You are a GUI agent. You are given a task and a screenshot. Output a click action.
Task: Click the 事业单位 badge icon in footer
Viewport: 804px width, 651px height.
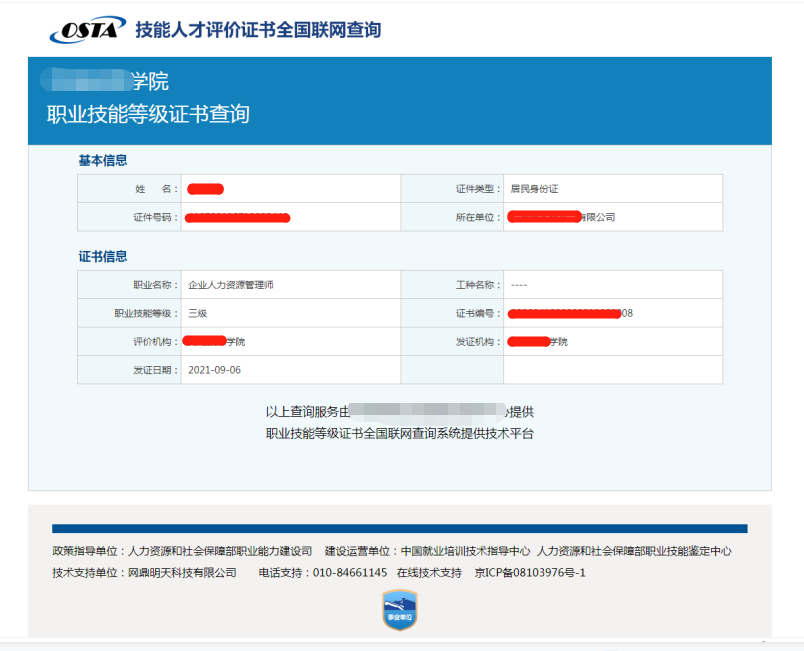400,610
